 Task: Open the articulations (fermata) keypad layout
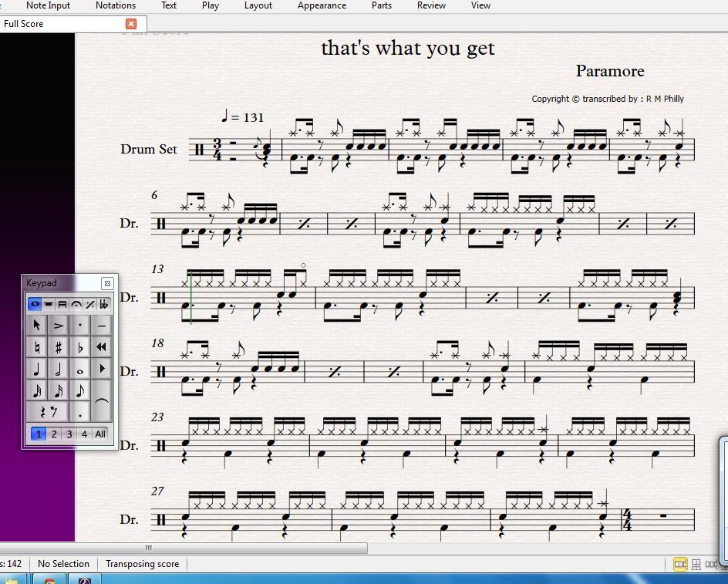click(76, 304)
